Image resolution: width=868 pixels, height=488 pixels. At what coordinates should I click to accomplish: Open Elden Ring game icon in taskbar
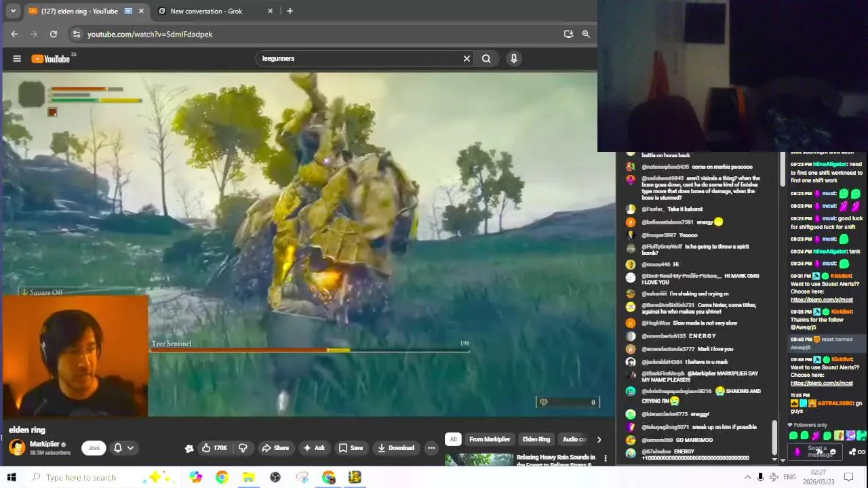(355, 477)
